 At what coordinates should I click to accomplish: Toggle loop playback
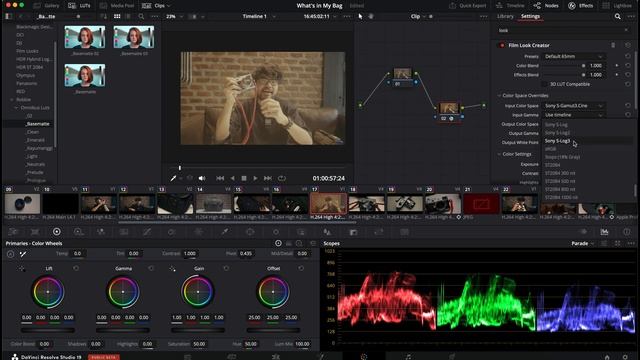[282, 178]
